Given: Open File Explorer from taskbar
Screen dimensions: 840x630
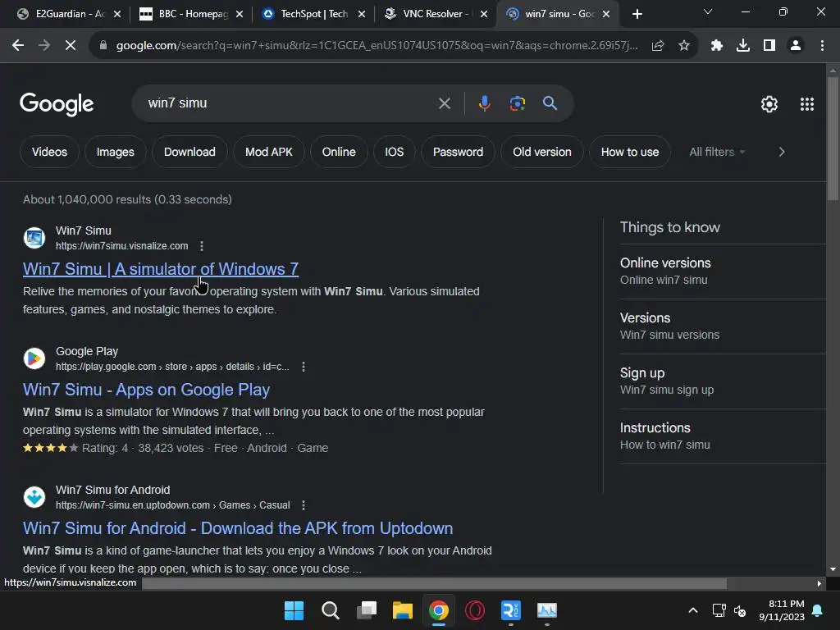Looking at the screenshot, I should coord(402,610).
